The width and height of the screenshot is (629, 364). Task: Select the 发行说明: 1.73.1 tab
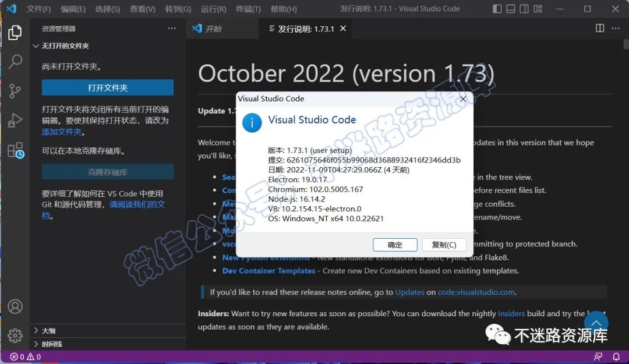click(x=306, y=29)
